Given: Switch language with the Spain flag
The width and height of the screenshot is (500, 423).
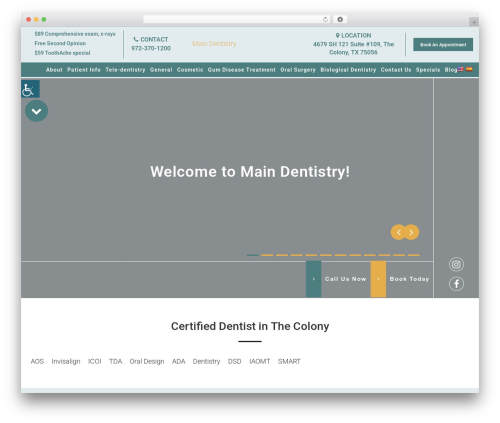Looking at the screenshot, I should (x=469, y=69).
